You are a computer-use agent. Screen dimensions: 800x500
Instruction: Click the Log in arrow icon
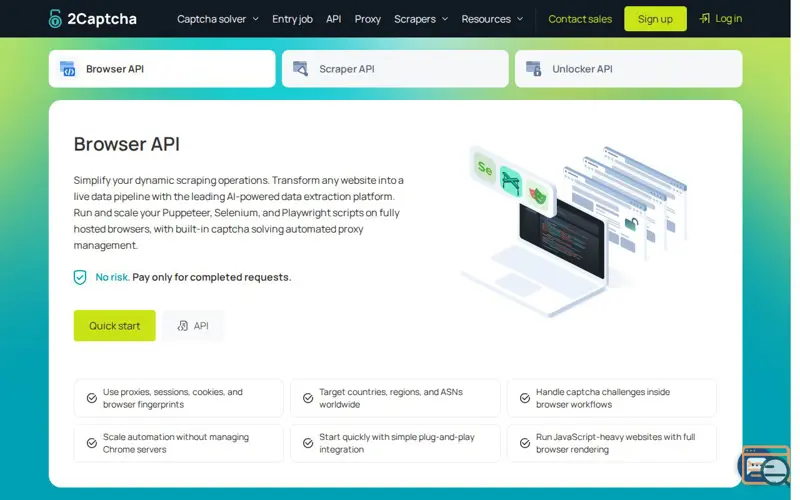point(705,18)
